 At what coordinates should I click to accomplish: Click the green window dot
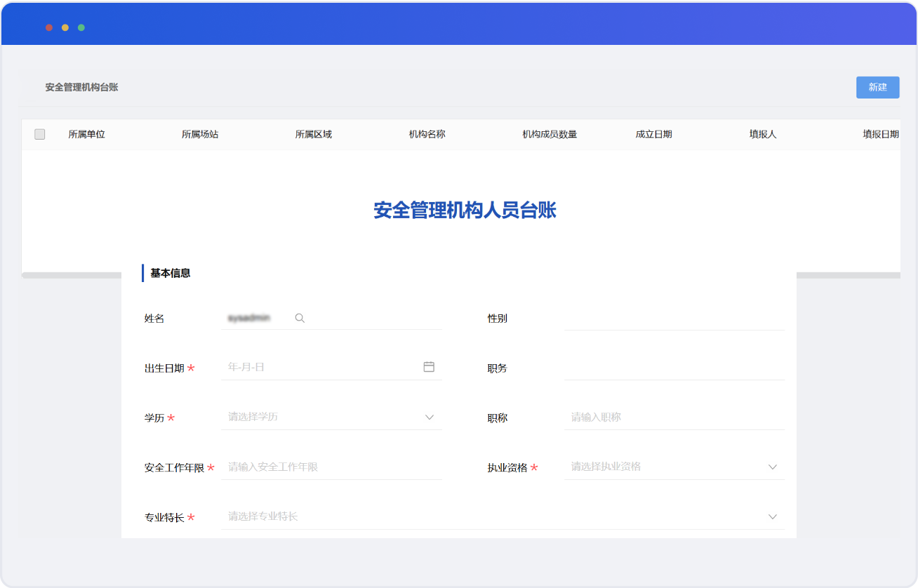(x=81, y=27)
